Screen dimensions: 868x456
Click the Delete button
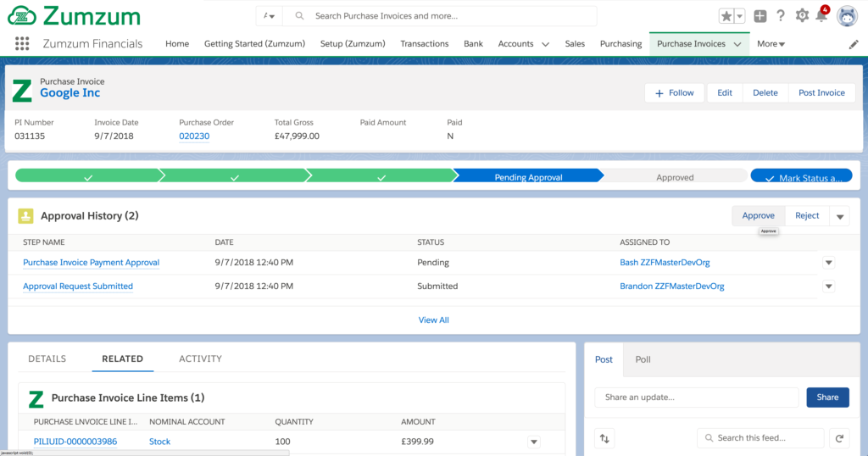point(765,93)
